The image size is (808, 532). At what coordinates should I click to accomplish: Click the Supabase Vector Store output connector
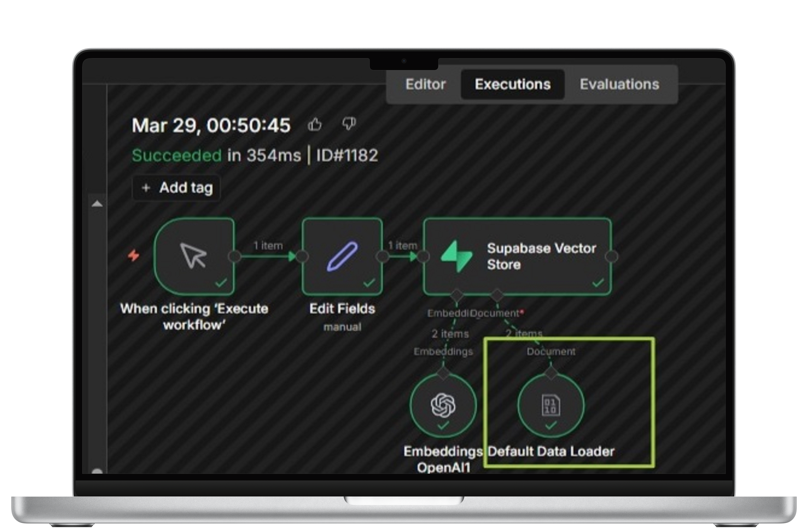[x=611, y=257]
